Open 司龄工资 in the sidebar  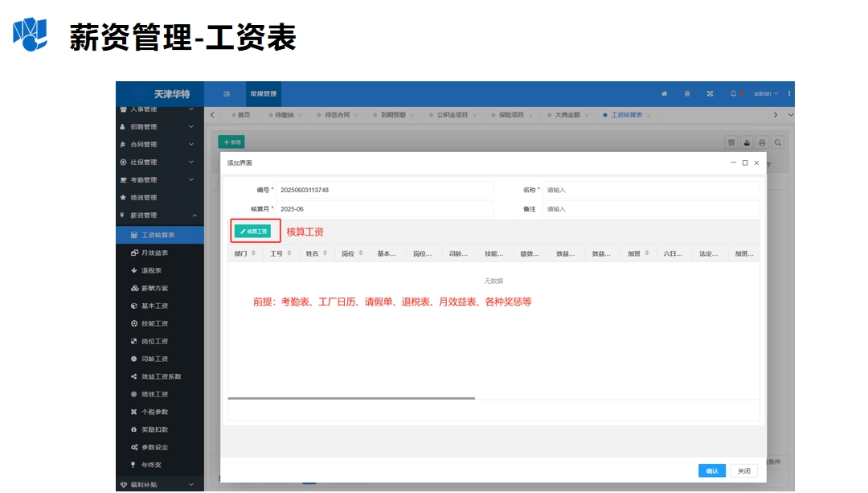(160, 359)
